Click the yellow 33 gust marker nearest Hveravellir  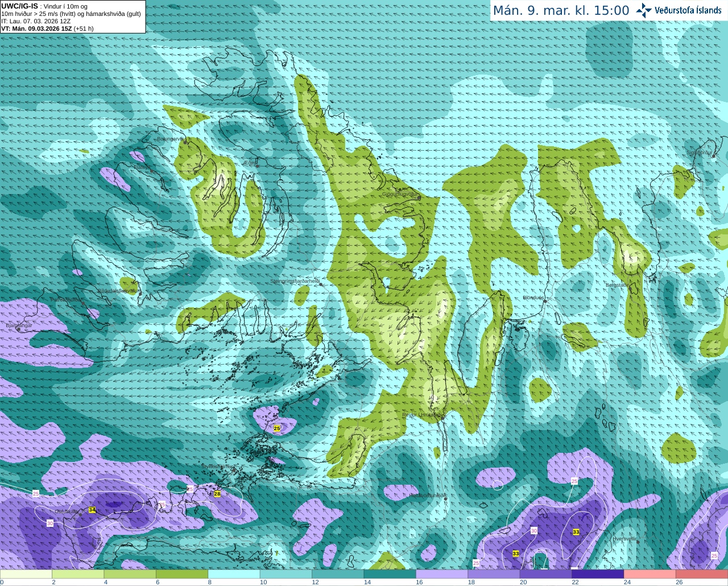coord(576,532)
